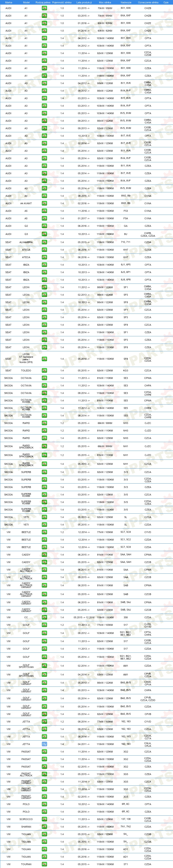Click the fuel icon in the VW SHARAN row
This screenshot has height=868, width=173.
point(44,826)
